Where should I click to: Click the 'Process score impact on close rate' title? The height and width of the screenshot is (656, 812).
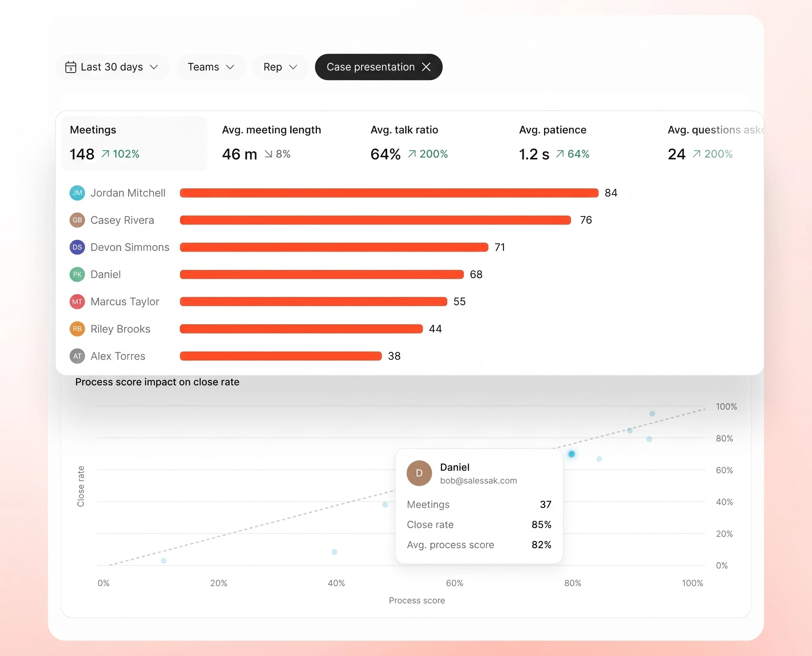157,382
